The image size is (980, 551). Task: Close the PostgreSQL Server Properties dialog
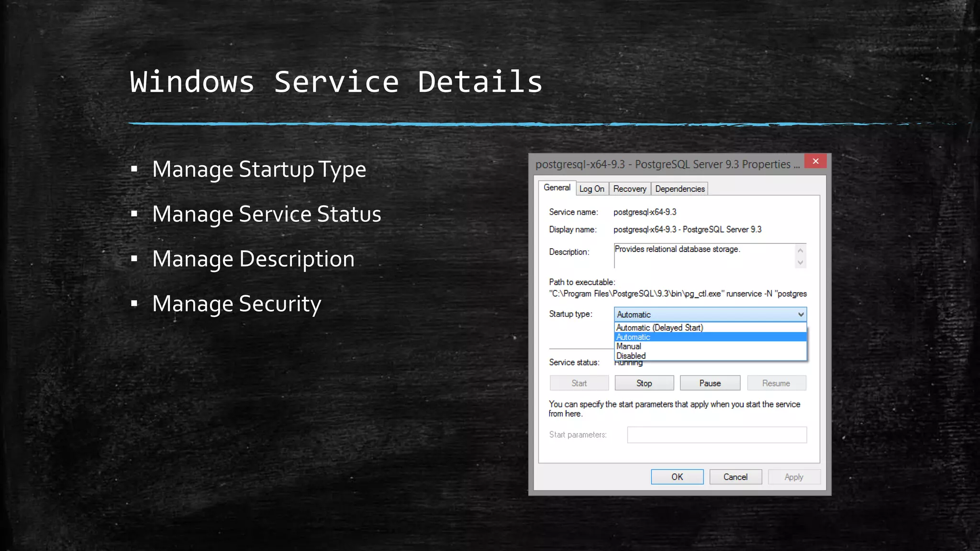[815, 161]
